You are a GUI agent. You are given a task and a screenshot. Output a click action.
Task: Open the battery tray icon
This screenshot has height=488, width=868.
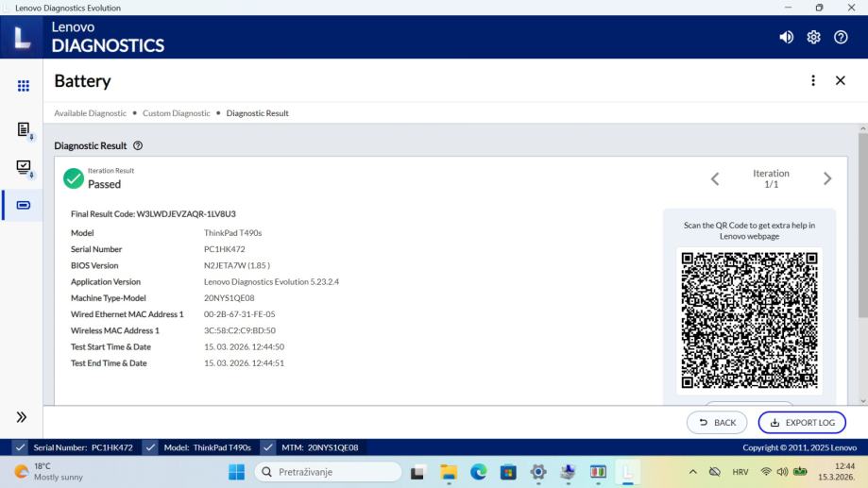pos(800,472)
